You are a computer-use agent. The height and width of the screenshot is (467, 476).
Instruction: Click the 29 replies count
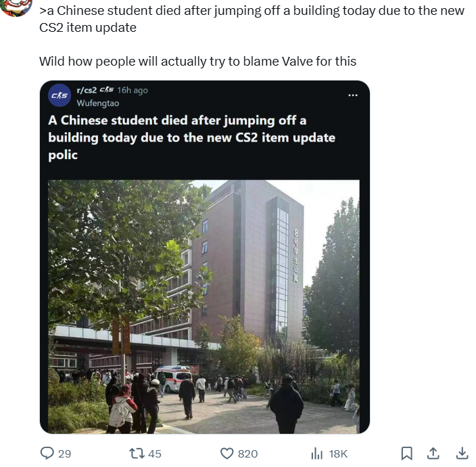pyautogui.click(x=64, y=454)
